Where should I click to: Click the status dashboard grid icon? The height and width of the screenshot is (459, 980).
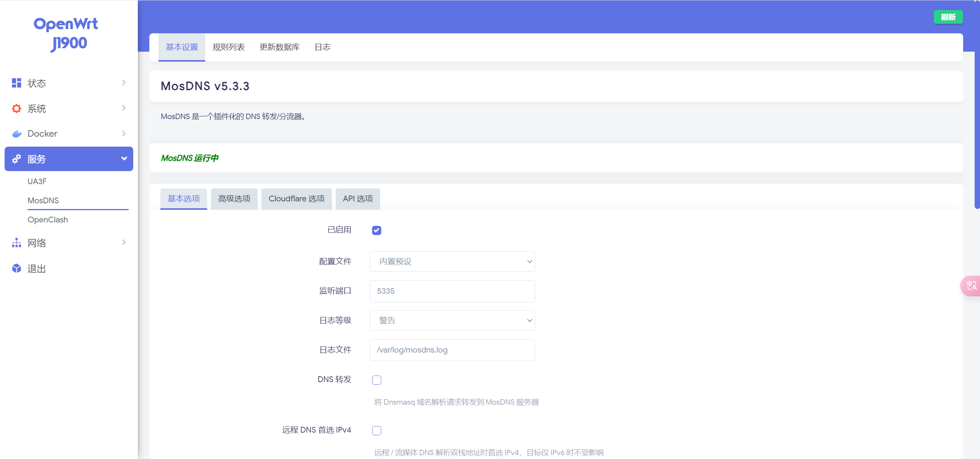coord(16,83)
